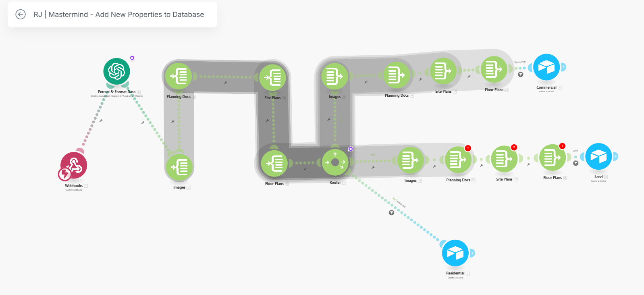The width and height of the screenshot is (644, 295).
Task: Click the wrench between Images 8 and Planning Docs 14
Action: pyautogui.click(x=366, y=82)
